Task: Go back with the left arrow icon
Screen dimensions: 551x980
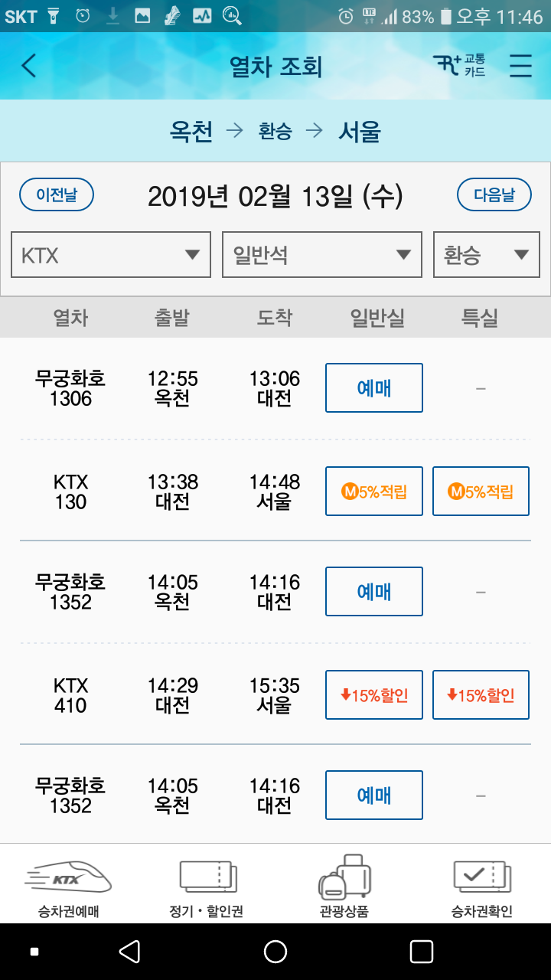Action: [28, 66]
